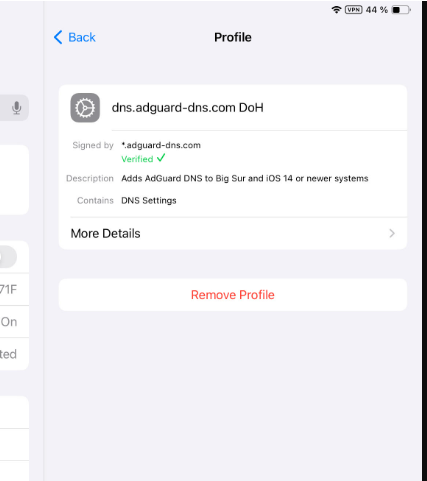Select the dns.adguard-dns.com DoH profile name
This screenshot has width=427, height=481.
click(188, 108)
